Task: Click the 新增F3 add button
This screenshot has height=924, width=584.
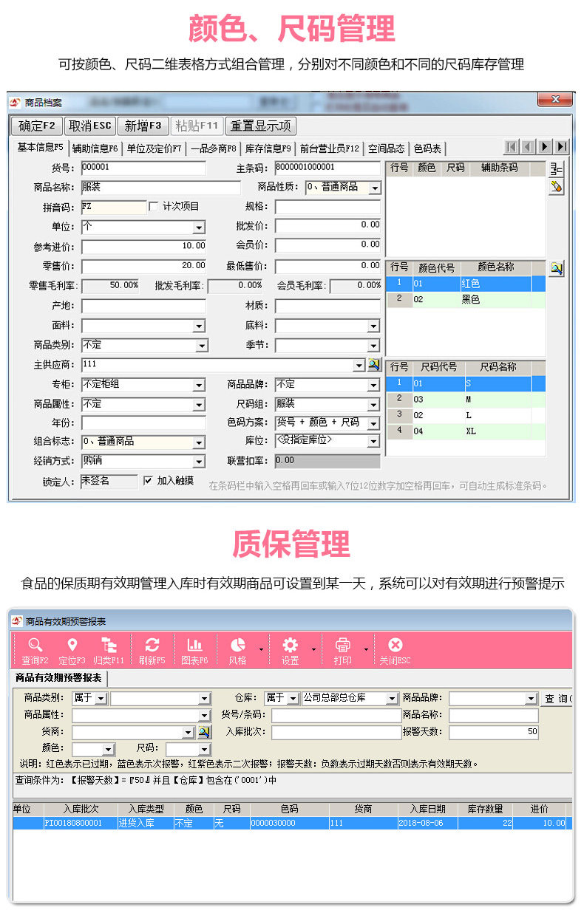Action: tap(143, 126)
